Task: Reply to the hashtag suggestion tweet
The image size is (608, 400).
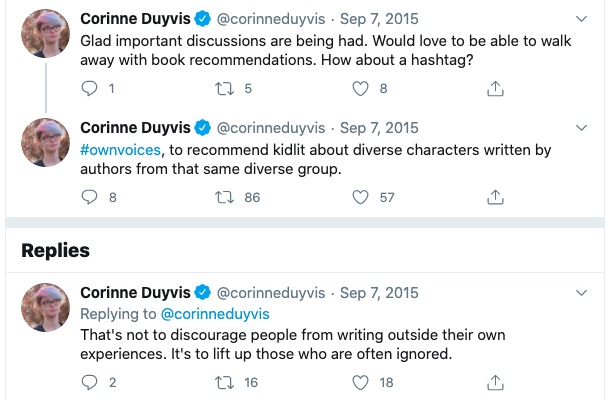Action: click(89, 88)
